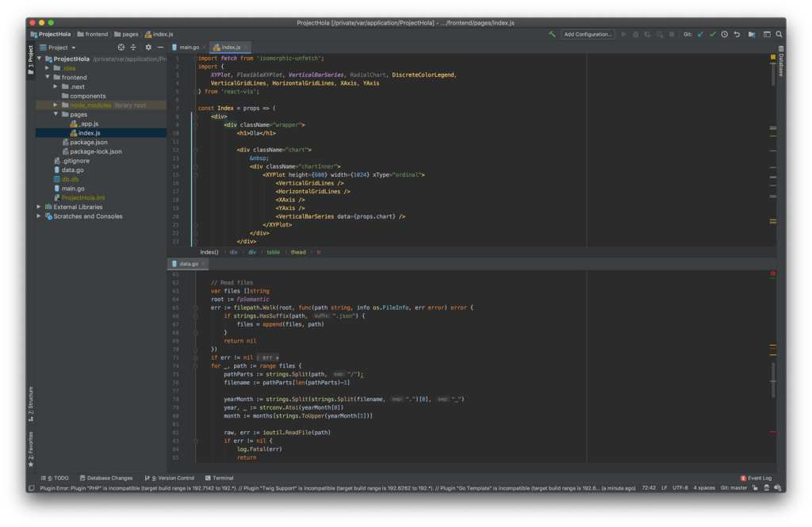This screenshot has width=812, height=527.
Task: Open the Project Structure folder icon
Action: [752, 34]
